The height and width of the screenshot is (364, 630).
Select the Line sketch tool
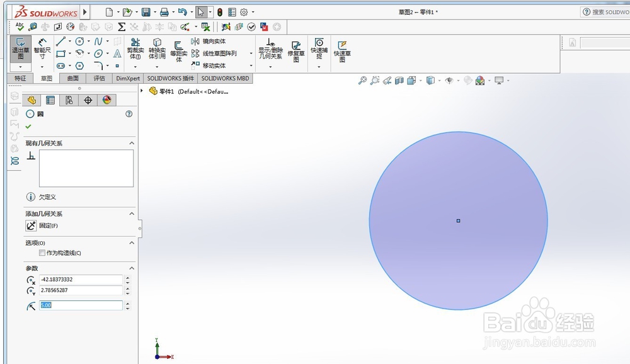coord(60,42)
